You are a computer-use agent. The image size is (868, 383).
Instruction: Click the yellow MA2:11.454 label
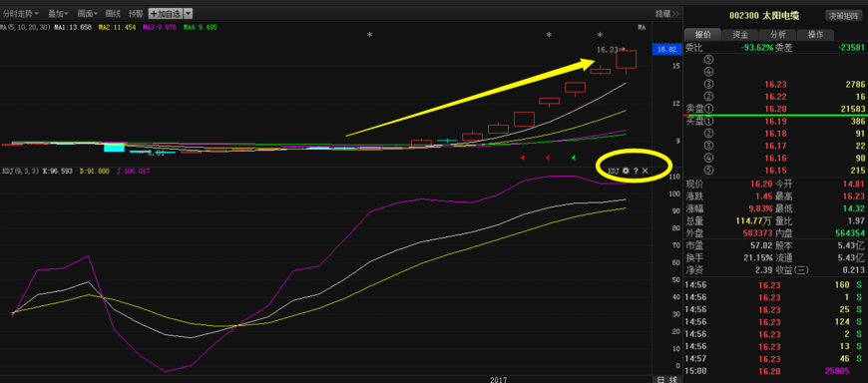pos(117,27)
